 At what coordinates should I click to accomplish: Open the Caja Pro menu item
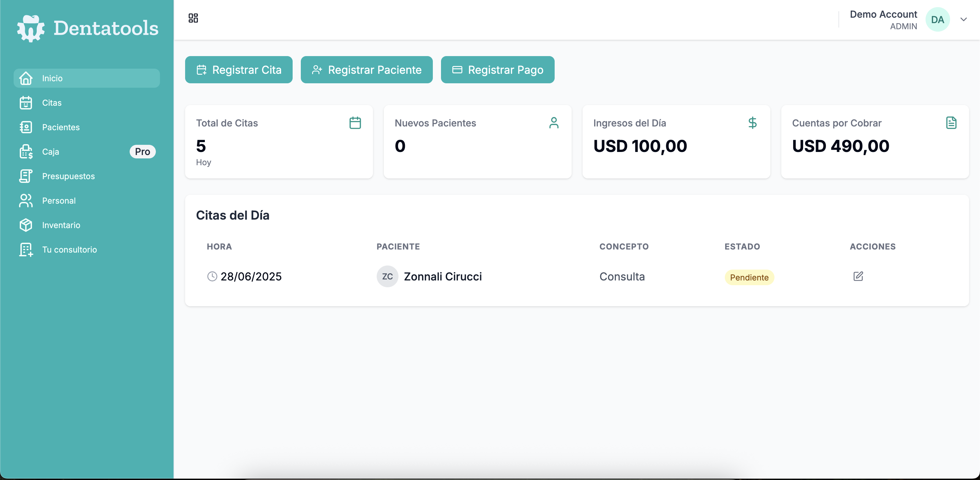pos(51,152)
